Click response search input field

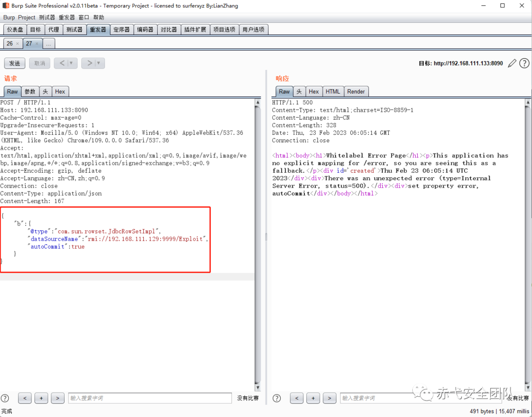click(421, 398)
